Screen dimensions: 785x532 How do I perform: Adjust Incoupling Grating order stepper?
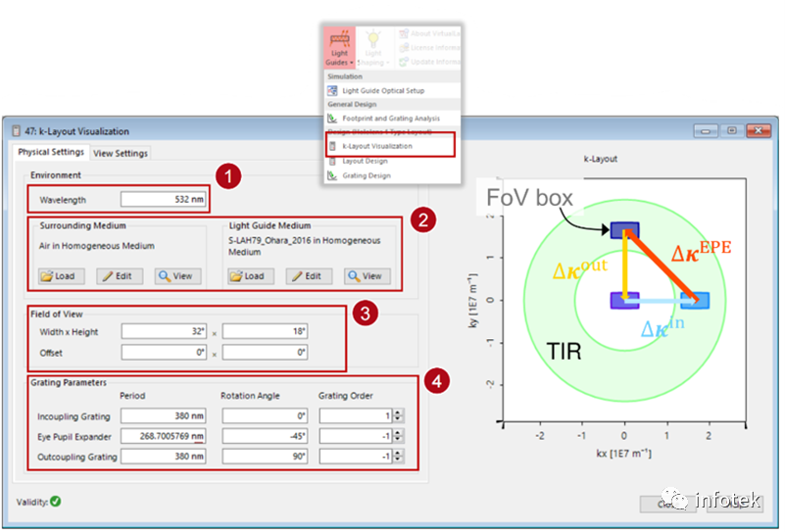coord(398,415)
